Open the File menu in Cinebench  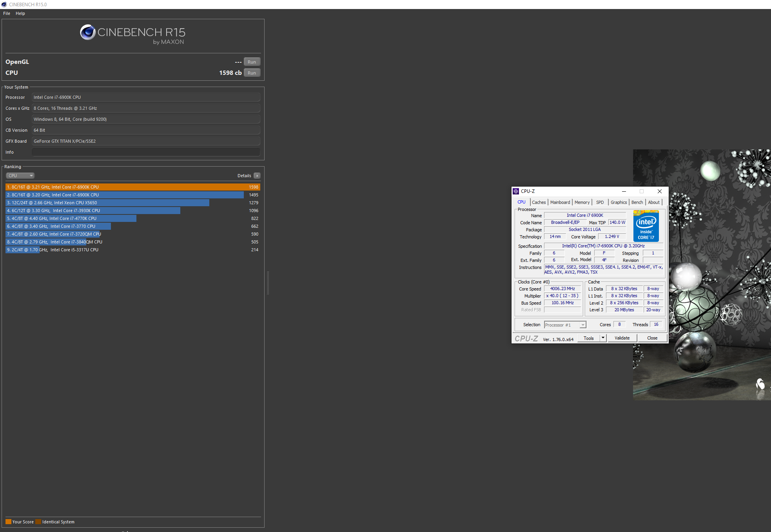[7, 13]
